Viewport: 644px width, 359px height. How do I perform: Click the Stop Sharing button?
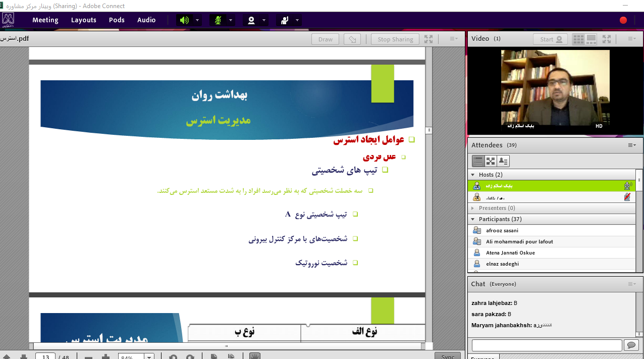pos(395,39)
